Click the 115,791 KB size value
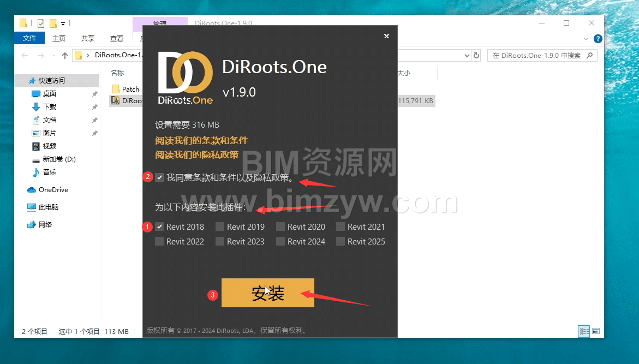 [x=415, y=100]
